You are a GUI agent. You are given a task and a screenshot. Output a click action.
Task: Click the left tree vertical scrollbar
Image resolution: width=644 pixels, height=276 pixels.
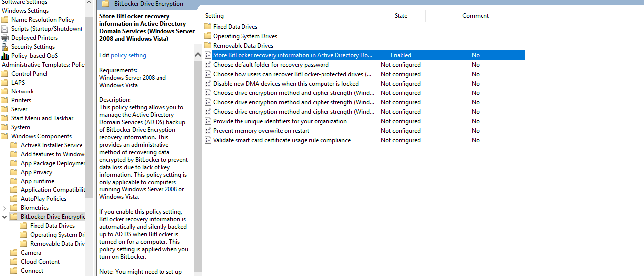click(89, 107)
